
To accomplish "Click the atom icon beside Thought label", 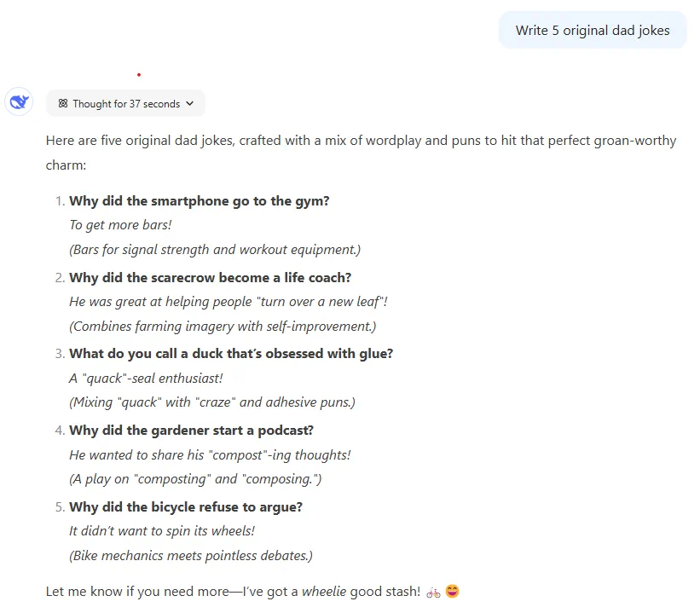I will [63, 104].
